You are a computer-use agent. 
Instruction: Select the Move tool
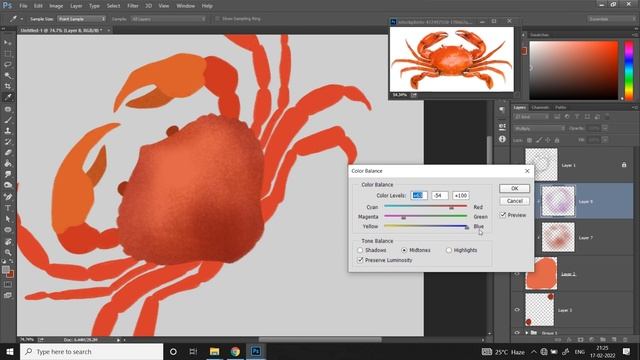pos(8,43)
